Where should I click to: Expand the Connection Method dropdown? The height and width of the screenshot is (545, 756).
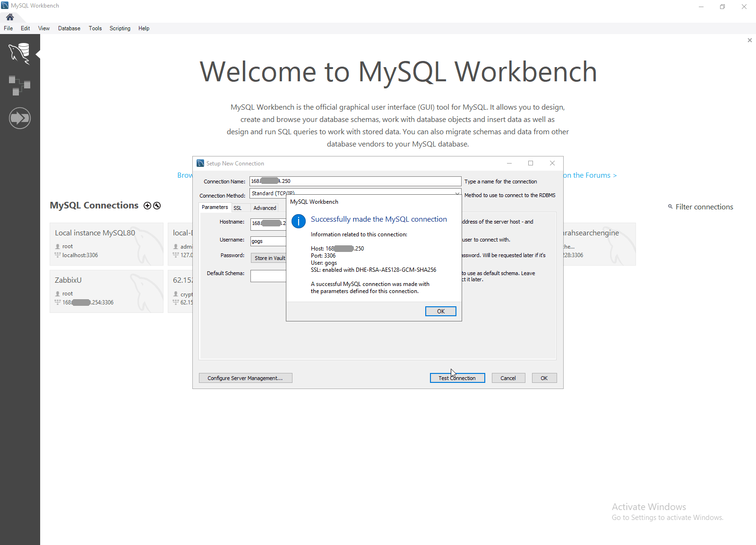point(457,193)
